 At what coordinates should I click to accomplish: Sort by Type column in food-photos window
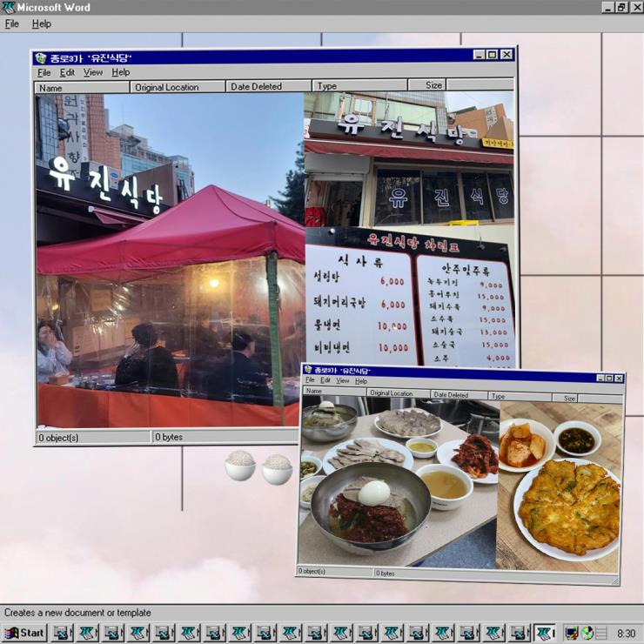click(x=520, y=396)
